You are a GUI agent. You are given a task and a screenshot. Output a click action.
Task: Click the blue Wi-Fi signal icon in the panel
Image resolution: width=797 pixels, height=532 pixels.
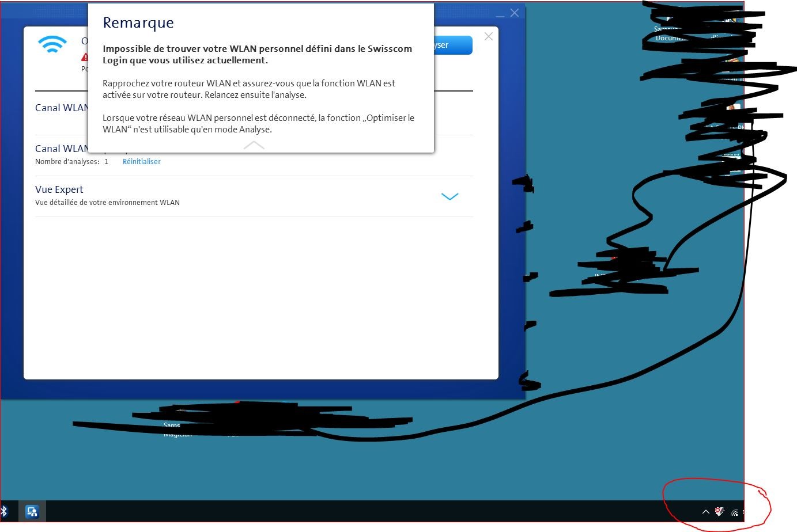(x=52, y=44)
